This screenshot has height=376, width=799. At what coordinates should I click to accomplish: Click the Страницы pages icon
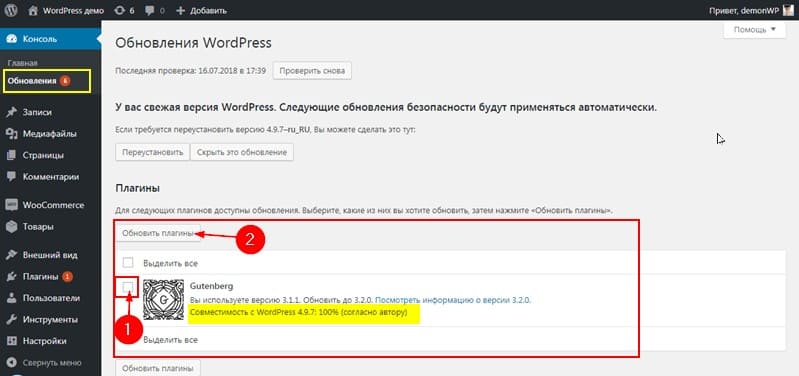coord(12,155)
